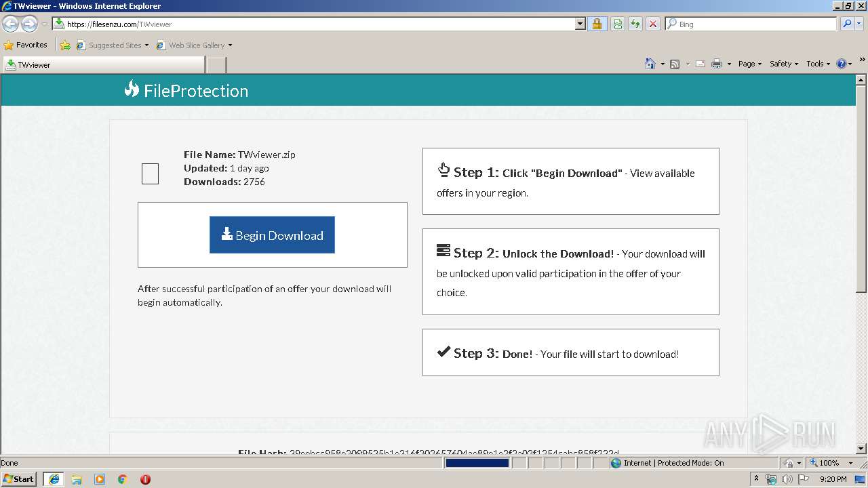Click the File Name TWviewer.zip text

pos(239,155)
